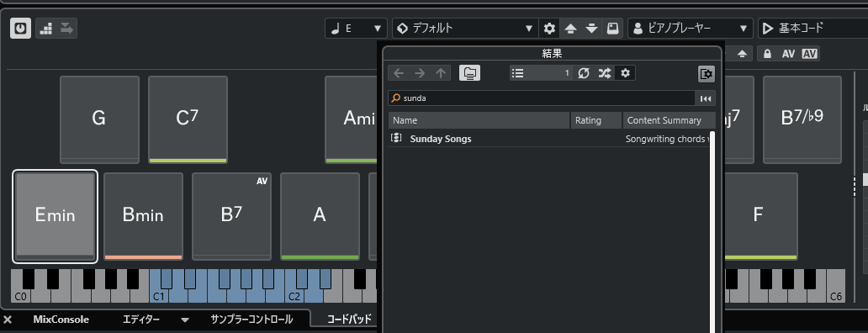Click the preset settings gear icon

coord(549,29)
